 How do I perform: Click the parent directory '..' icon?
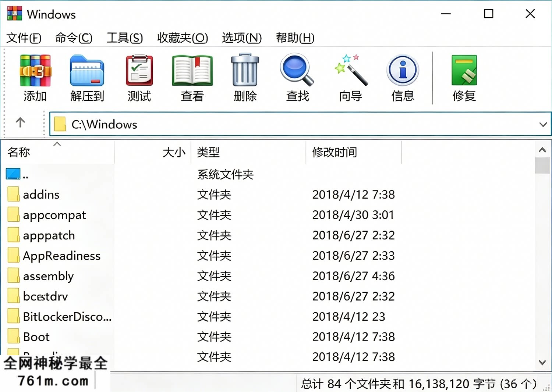13,174
